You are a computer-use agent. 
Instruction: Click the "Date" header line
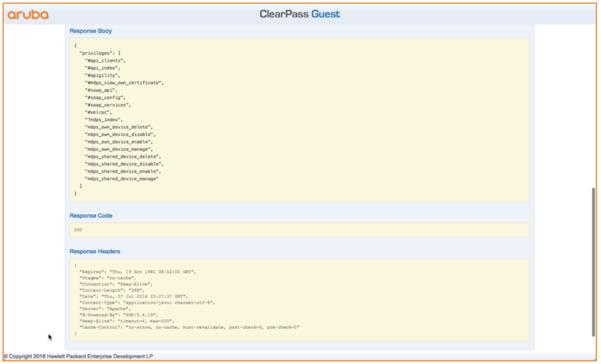134,296
